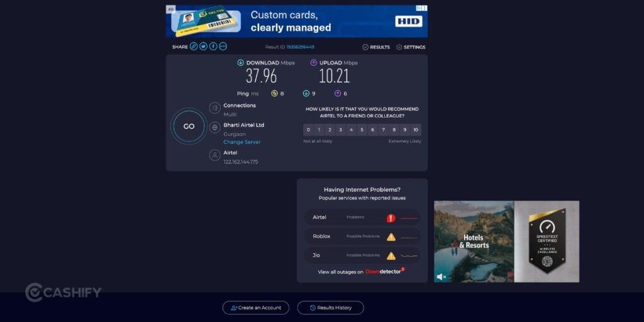
Task: Copy the share link icon
Action: coord(194,47)
